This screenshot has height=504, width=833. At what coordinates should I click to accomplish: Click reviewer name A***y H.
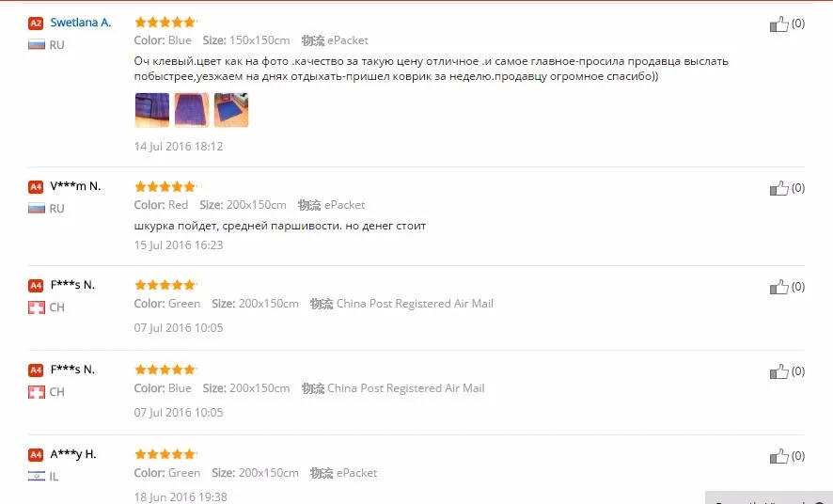[x=73, y=454]
